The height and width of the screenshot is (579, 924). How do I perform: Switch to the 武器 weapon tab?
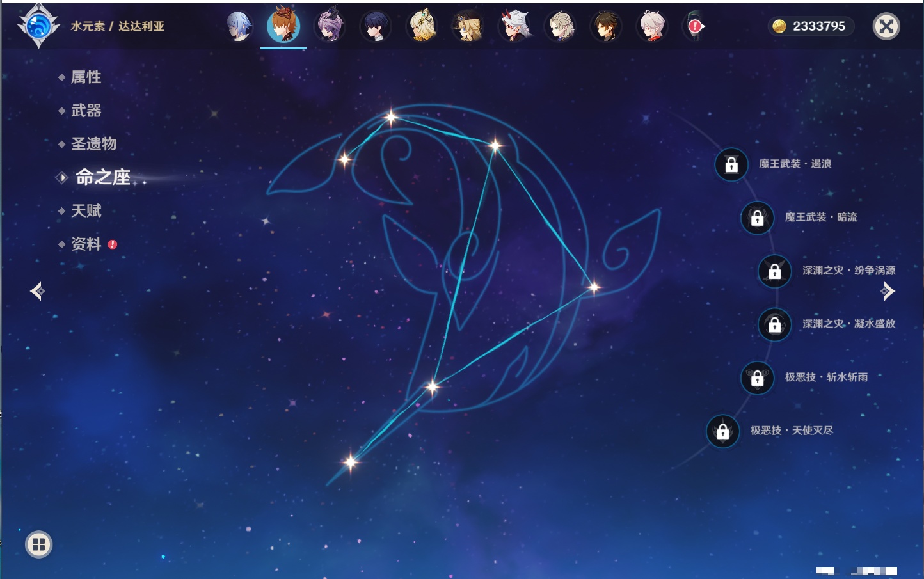pos(86,111)
